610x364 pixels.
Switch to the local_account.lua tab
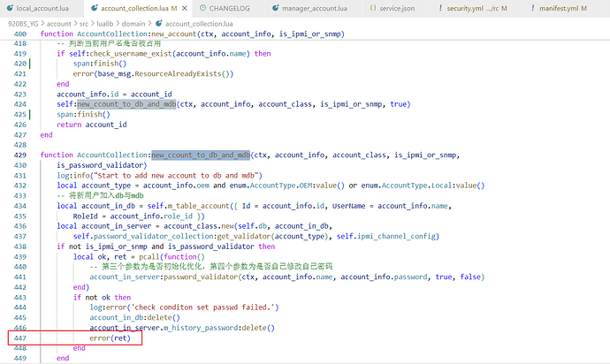(x=42, y=7)
